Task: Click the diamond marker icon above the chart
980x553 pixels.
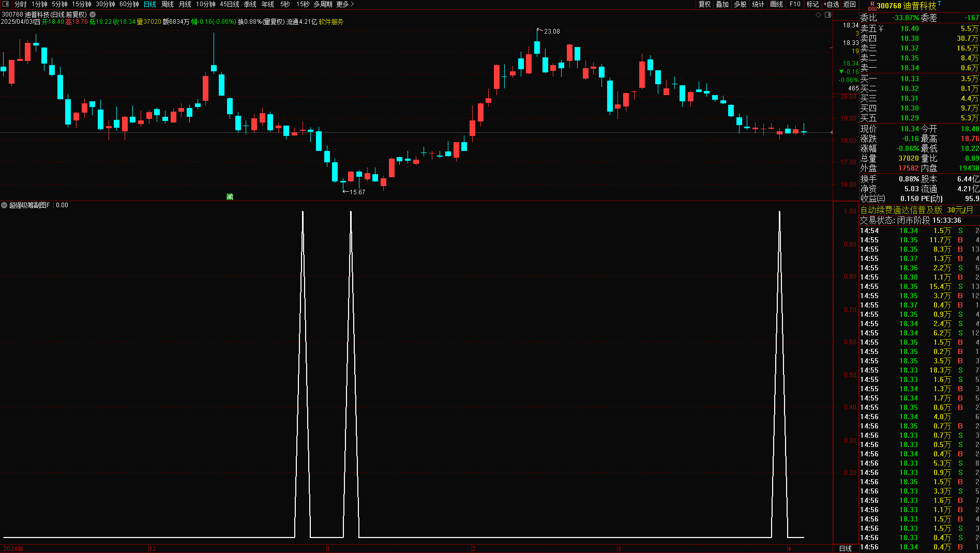Action: [x=818, y=15]
